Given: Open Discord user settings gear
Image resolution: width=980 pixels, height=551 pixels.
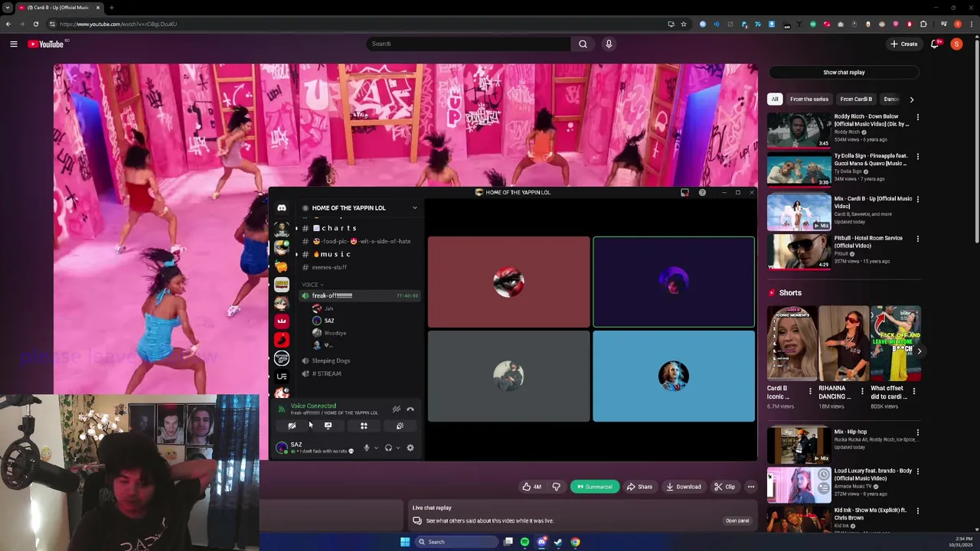Looking at the screenshot, I should tap(410, 448).
